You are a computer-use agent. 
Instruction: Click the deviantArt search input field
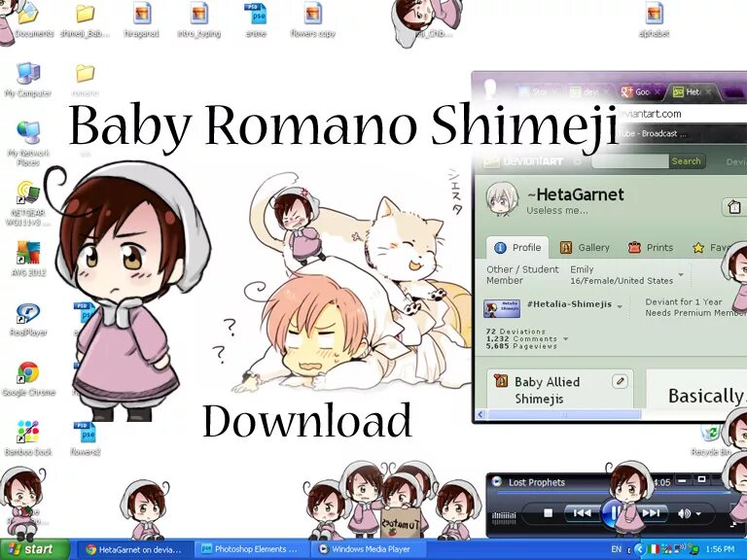(630, 161)
